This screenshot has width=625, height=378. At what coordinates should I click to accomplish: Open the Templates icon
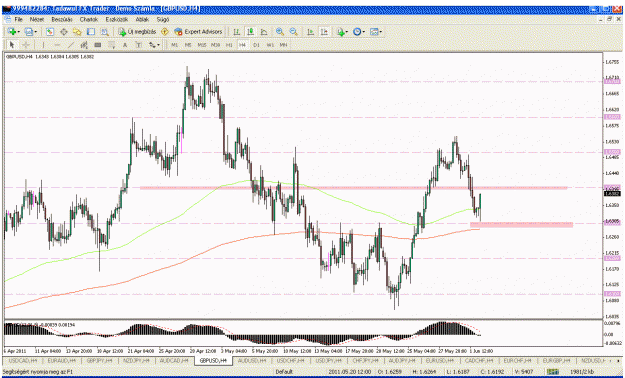click(374, 32)
